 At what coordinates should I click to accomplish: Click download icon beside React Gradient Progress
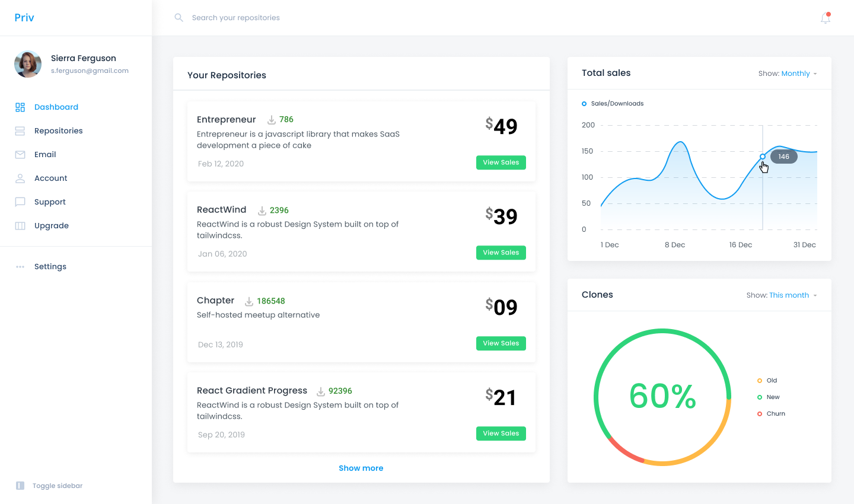click(320, 391)
